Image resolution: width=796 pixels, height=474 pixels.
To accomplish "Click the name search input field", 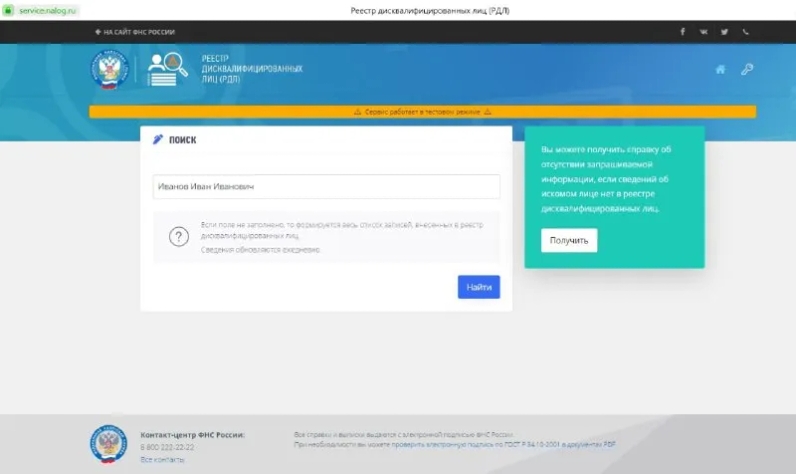I will click(326, 187).
